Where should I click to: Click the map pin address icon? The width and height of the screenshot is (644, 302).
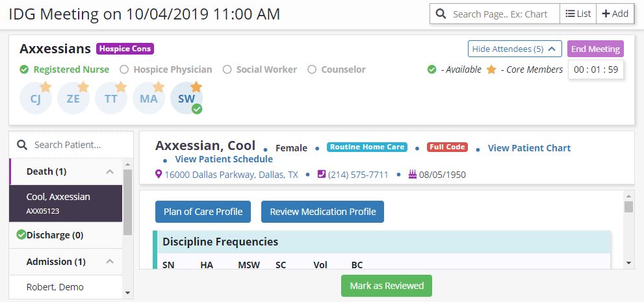(x=159, y=175)
